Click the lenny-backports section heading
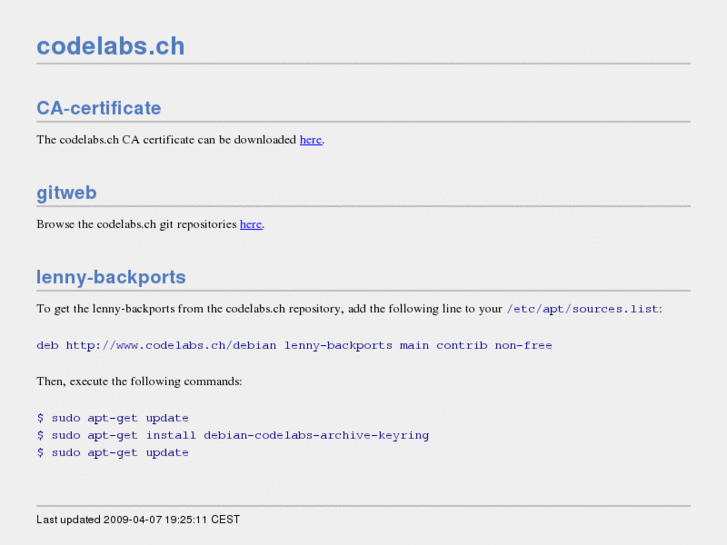The width and height of the screenshot is (727, 545). tap(111, 277)
